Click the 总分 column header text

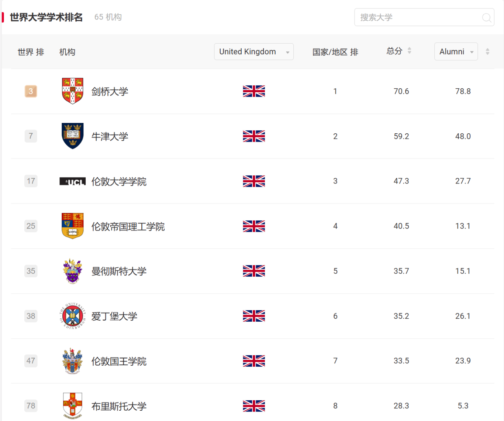(394, 51)
